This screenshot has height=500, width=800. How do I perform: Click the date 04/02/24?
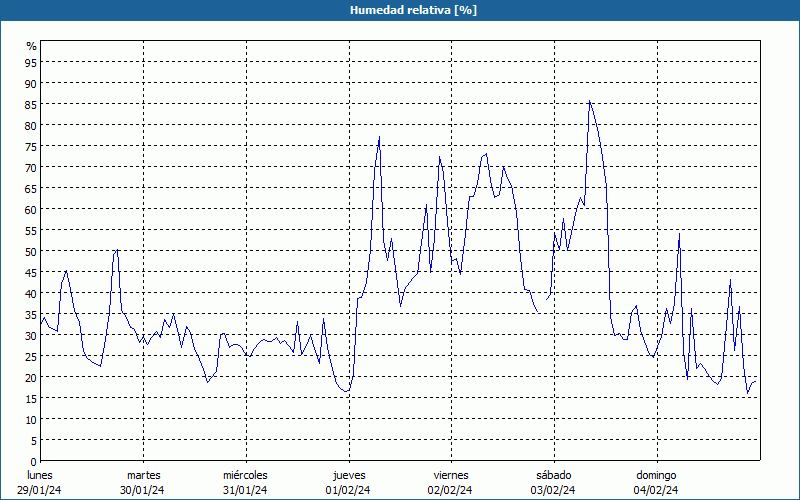coord(656,490)
